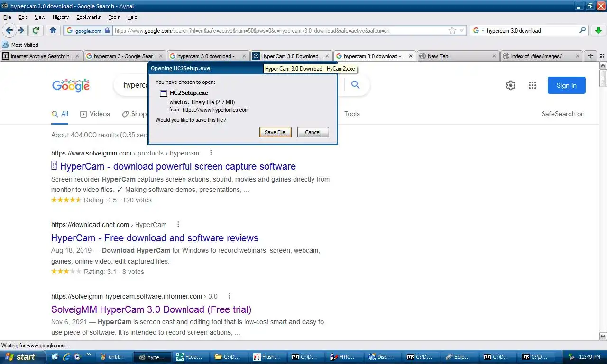Open options for solveigmm.com result
The image size is (607, 364).
coord(211,153)
